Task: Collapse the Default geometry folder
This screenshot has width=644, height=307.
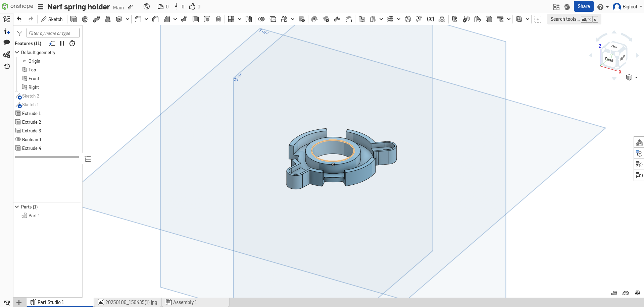Action: click(17, 52)
